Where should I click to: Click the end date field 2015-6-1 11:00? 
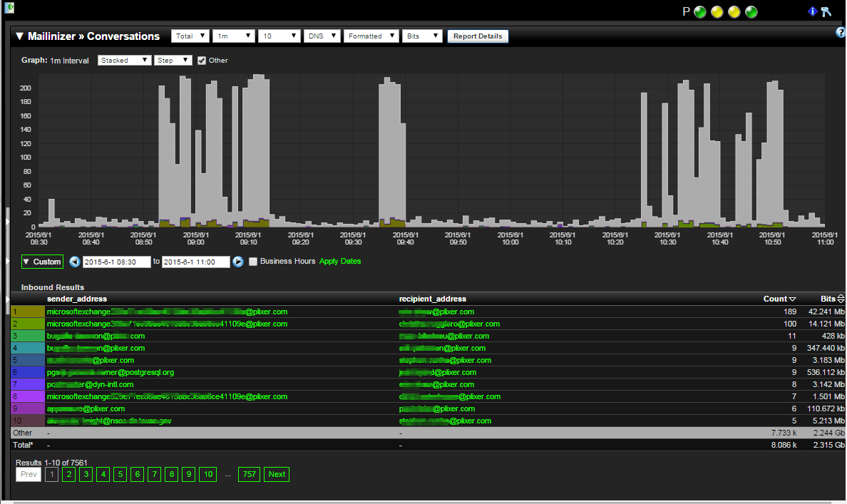[x=195, y=262]
